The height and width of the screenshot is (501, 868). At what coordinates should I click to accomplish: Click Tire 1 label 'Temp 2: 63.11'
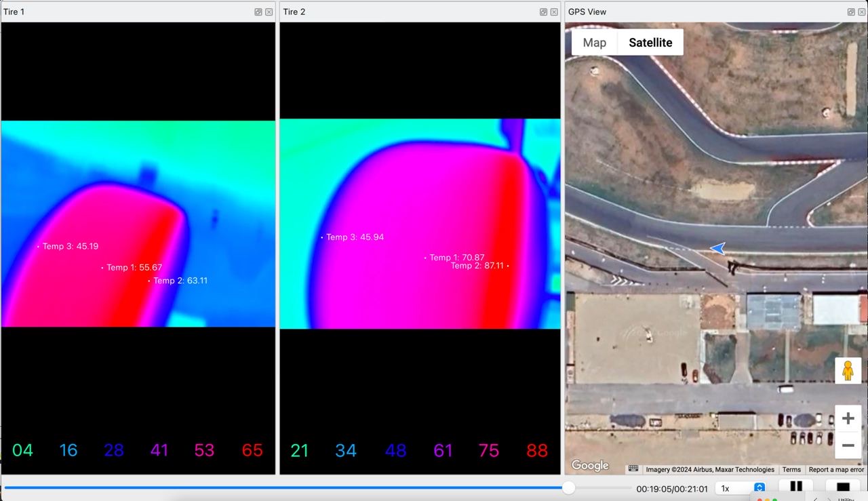click(180, 280)
